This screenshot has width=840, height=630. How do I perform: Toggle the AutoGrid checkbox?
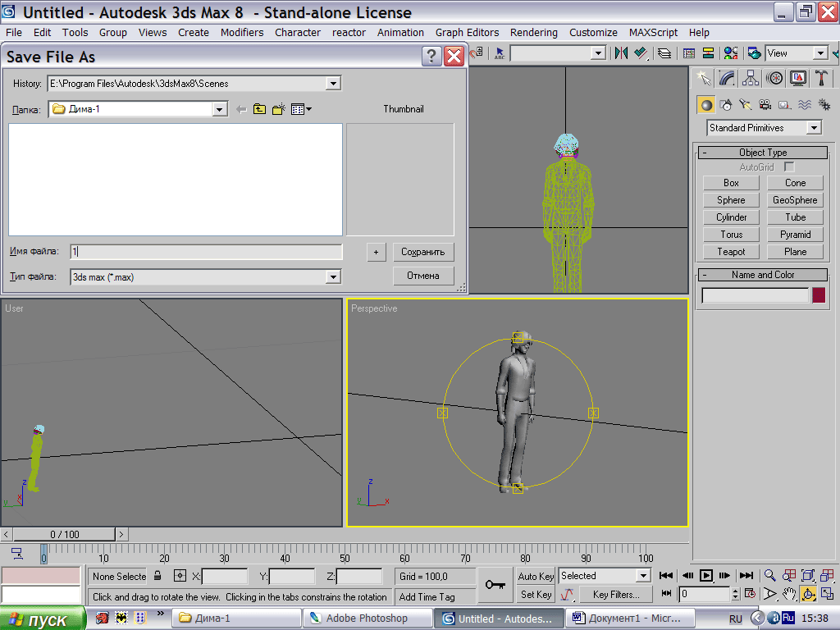[789, 167]
